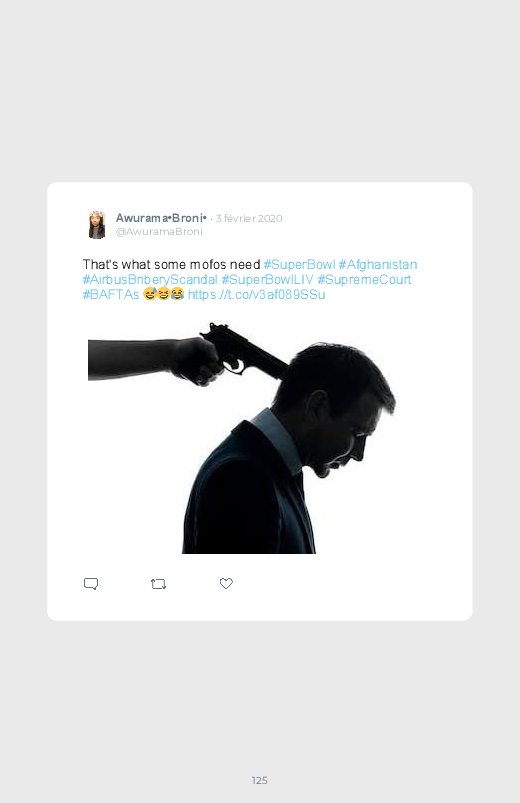Like the tweet with the heart icon
The image size is (520, 803).
226,583
